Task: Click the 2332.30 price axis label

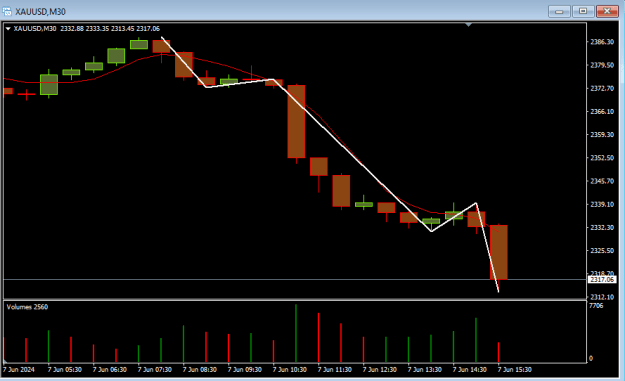Action: click(602, 228)
